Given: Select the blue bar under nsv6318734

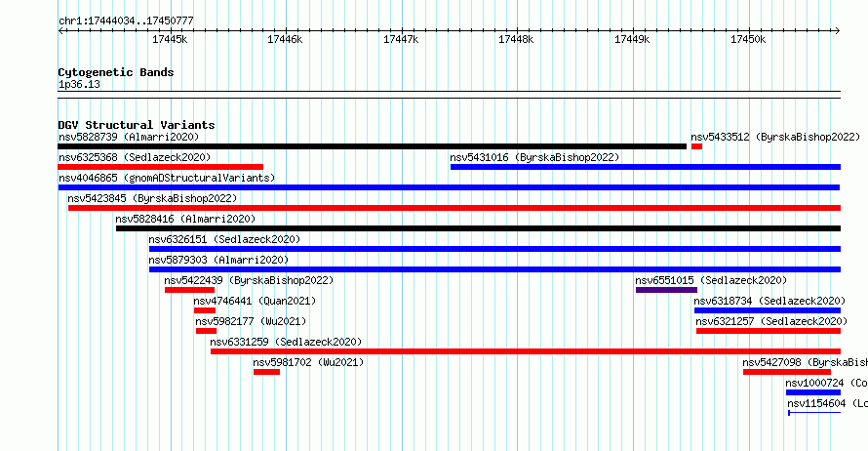Looking at the screenshot, I should (768, 310).
